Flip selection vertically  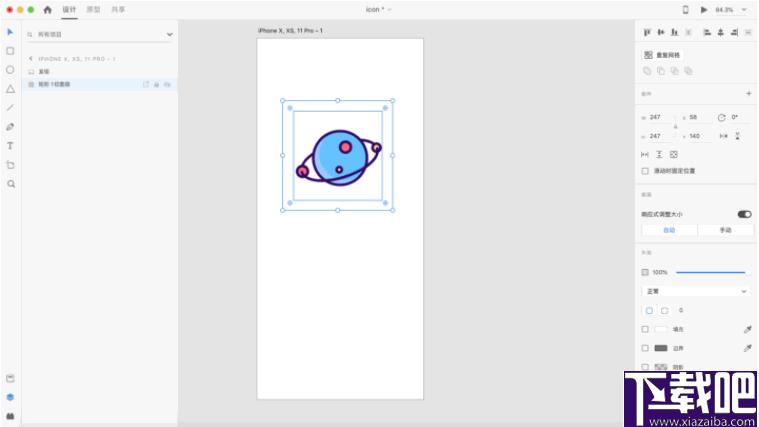(x=738, y=137)
